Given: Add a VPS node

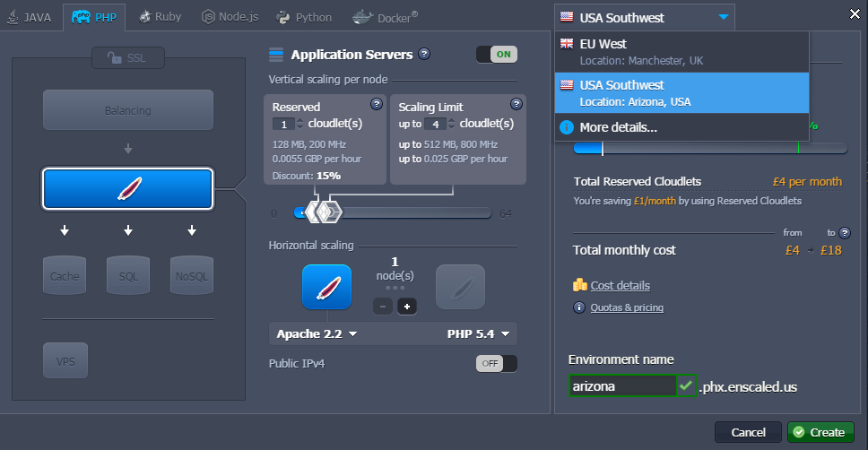Looking at the screenshot, I should [x=65, y=361].
